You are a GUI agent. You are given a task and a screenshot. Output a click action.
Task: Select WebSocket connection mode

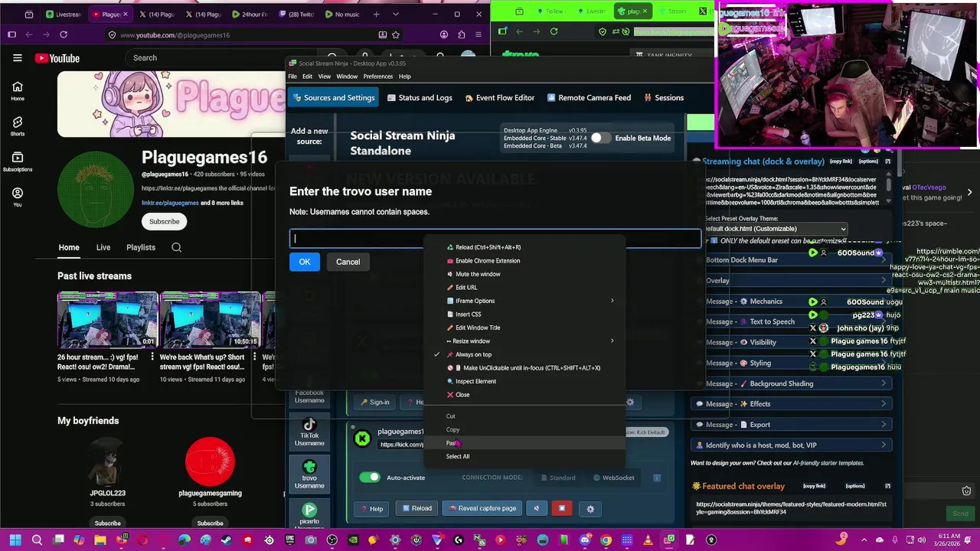[614, 478]
